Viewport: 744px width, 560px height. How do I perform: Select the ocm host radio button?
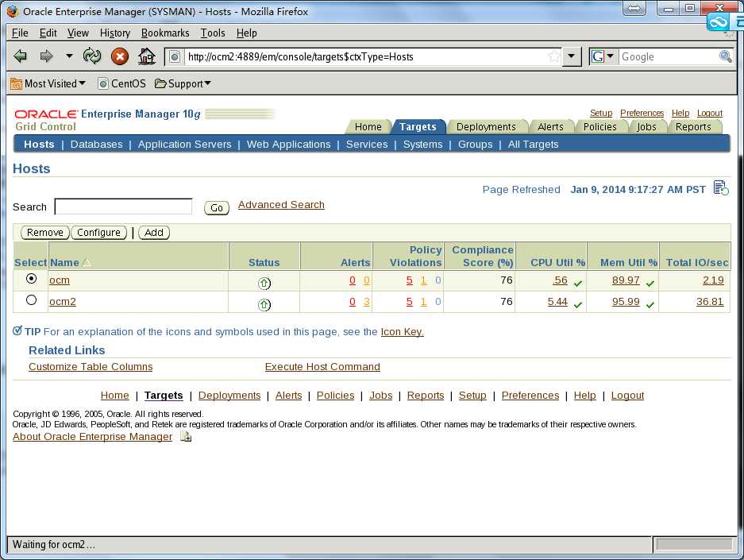pos(31,279)
